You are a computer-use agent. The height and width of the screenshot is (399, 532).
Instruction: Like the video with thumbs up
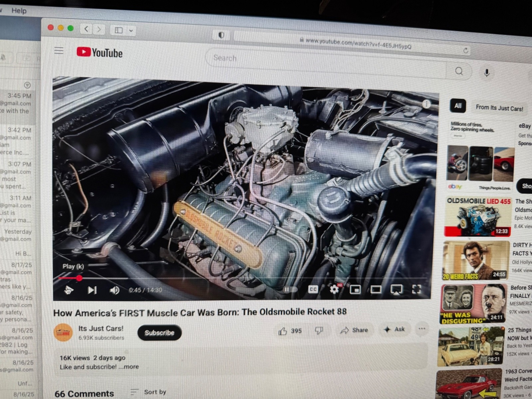[x=290, y=331]
